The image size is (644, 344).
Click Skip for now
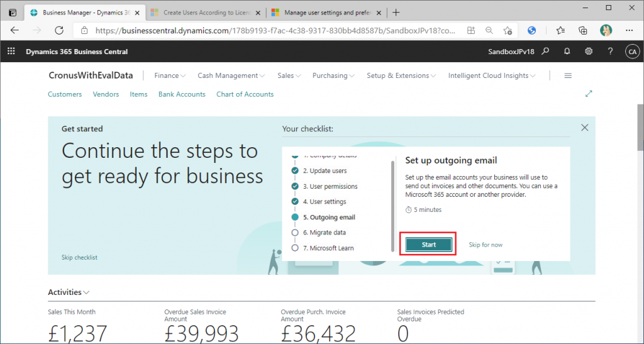[486, 245]
